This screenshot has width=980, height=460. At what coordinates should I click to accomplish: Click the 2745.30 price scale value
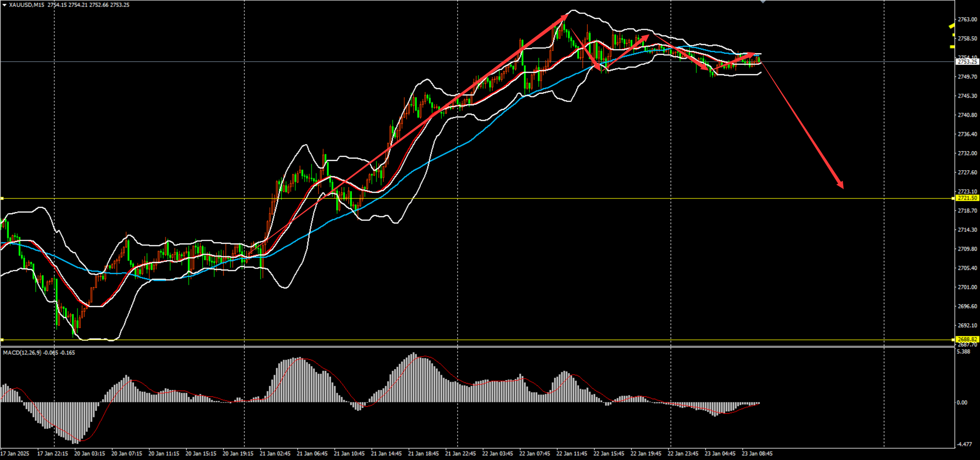pos(967,96)
